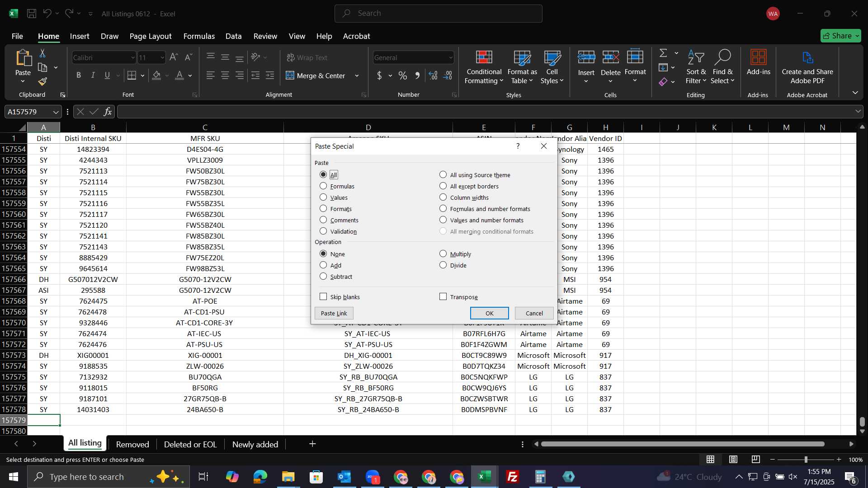Expand the Merge & Center dropdown arrow
This screenshot has width=868, height=488.
click(357, 75)
